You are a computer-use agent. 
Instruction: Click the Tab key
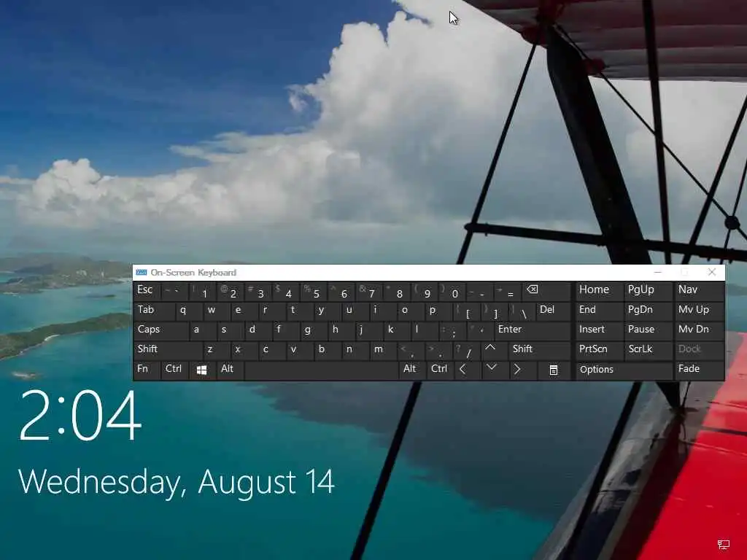(x=154, y=311)
